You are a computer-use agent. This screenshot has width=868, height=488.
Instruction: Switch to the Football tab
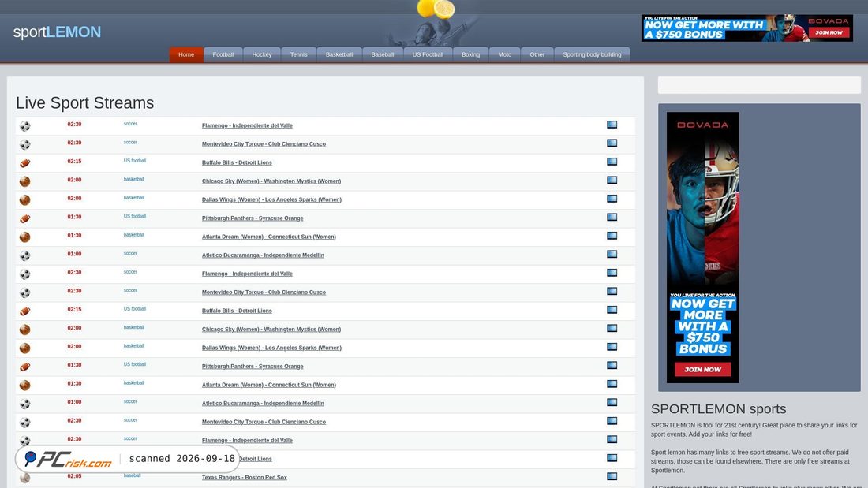click(x=223, y=54)
